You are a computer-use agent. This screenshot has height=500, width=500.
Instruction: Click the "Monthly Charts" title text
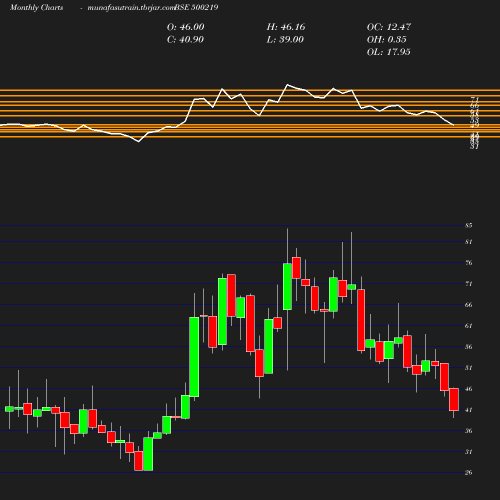[37, 7]
